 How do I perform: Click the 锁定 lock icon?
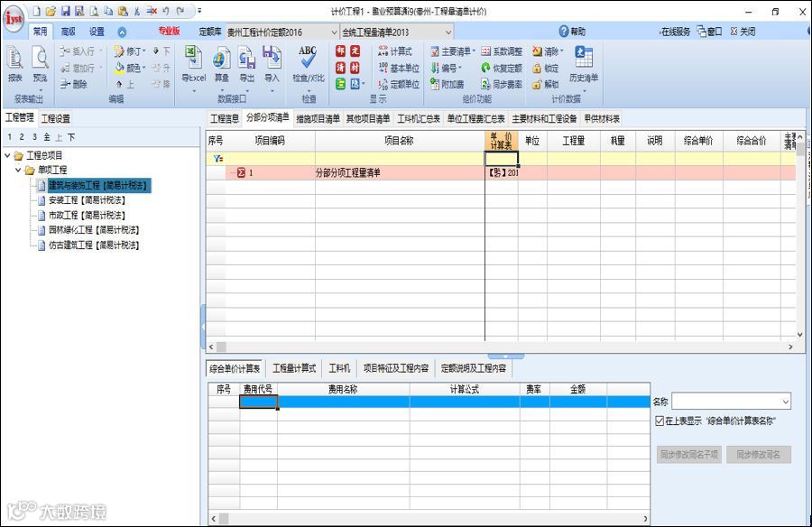546,68
